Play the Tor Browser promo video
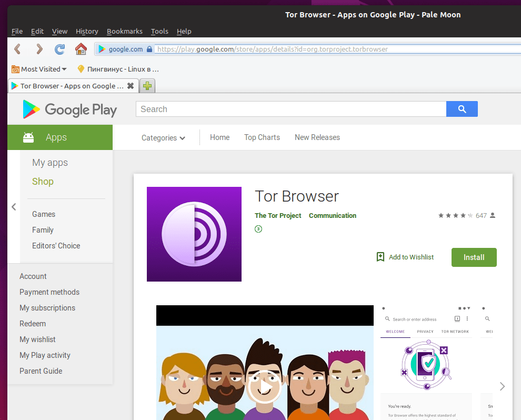Image resolution: width=521 pixels, height=420 pixels. coord(265,387)
